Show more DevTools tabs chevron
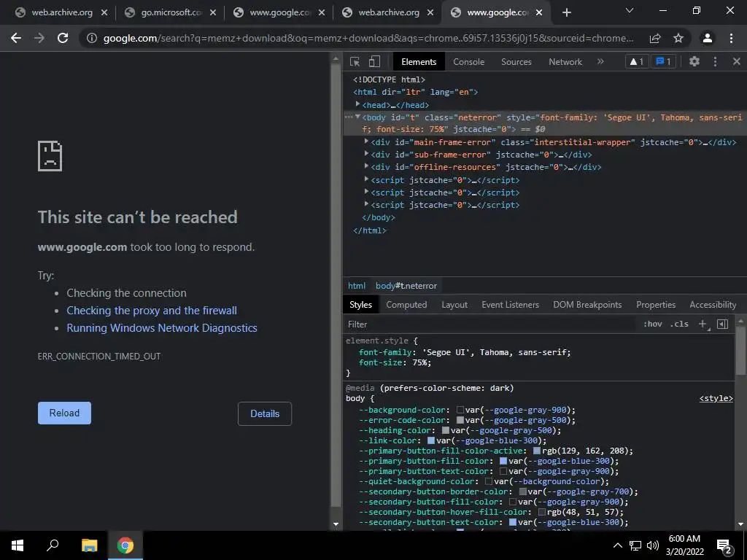Screen dimensions: 747x560 click(600, 61)
